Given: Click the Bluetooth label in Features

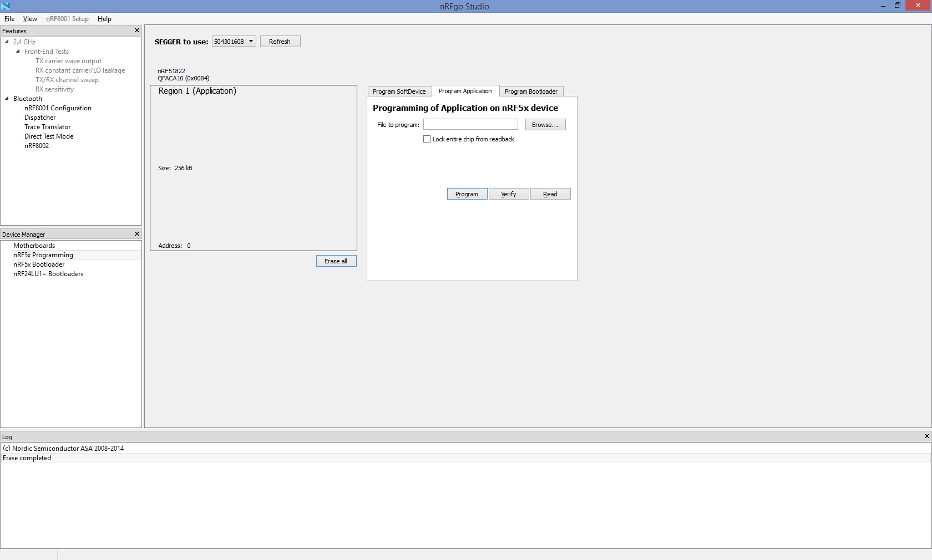Looking at the screenshot, I should (28, 99).
